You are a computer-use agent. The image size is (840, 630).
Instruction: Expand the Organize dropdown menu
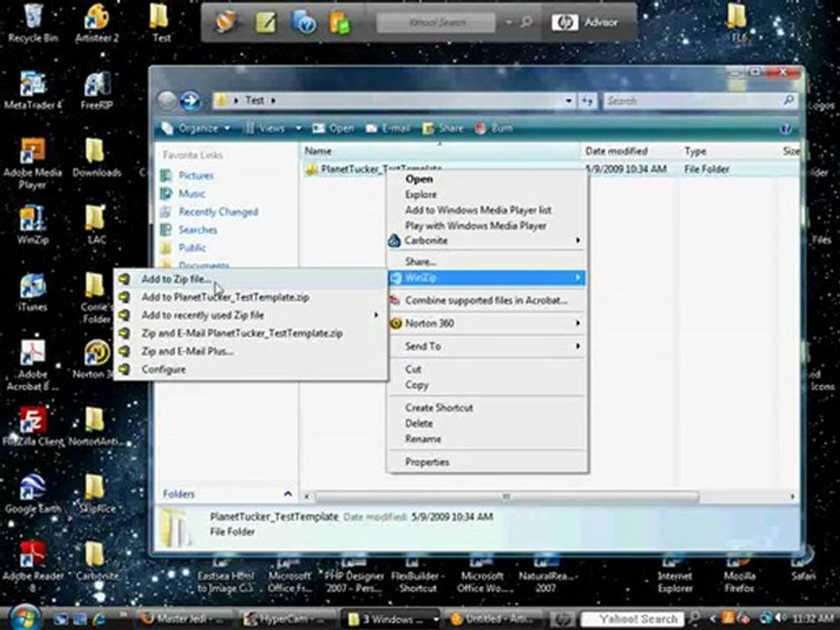pos(198,128)
